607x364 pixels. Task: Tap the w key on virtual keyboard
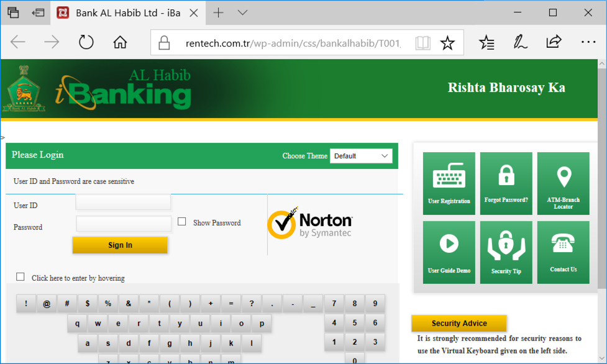98,324
